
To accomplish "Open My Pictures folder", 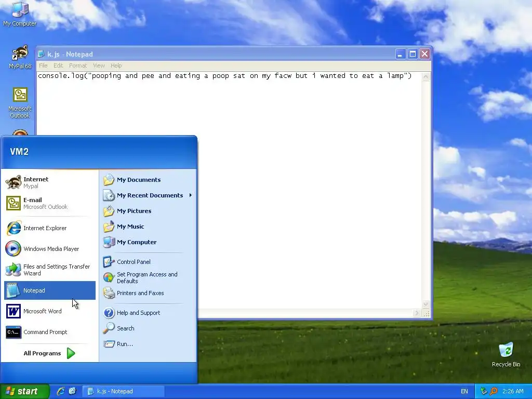I will point(148,211).
